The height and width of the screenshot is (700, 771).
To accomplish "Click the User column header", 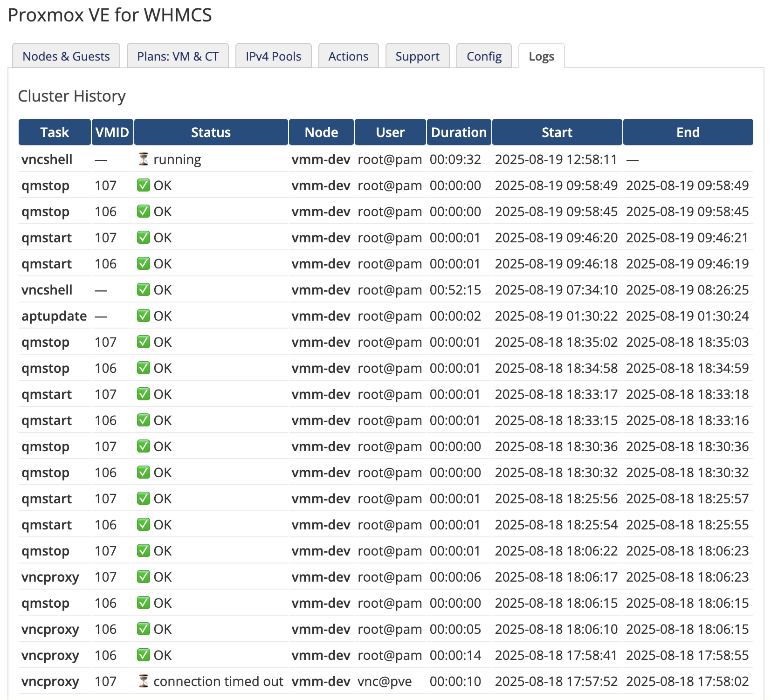I will (x=390, y=132).
